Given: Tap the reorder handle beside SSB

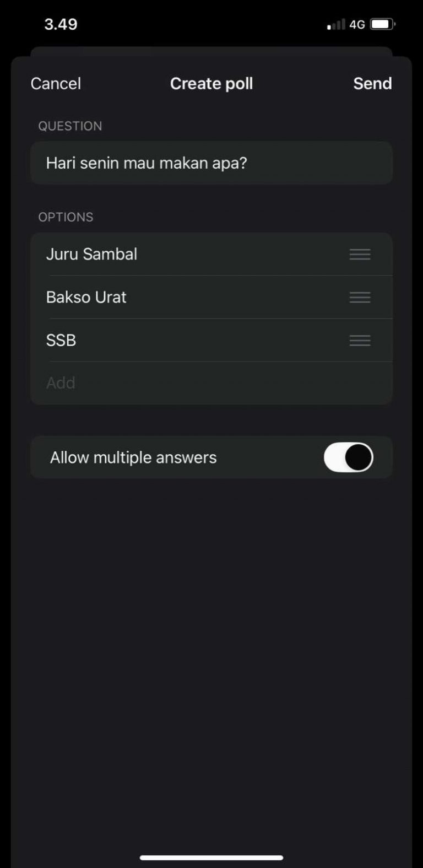Looking at the screenshot, I should tap(360, 340).
